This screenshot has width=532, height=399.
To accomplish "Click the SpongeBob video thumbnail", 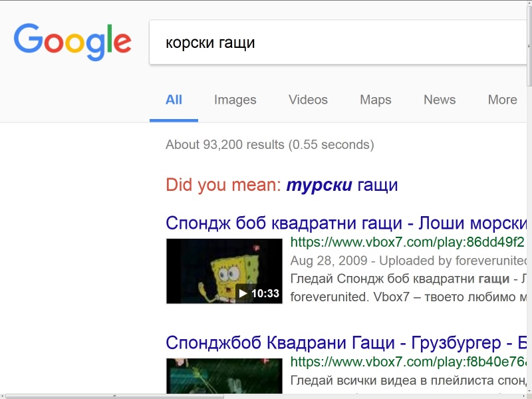I will pos(224,271).
